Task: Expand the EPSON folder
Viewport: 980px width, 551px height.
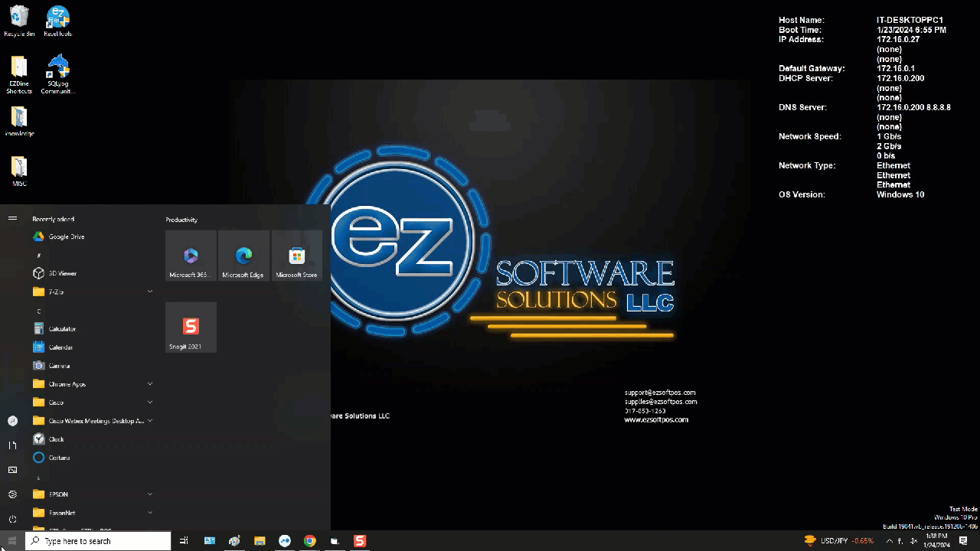Action: click(x=92, y=494)
